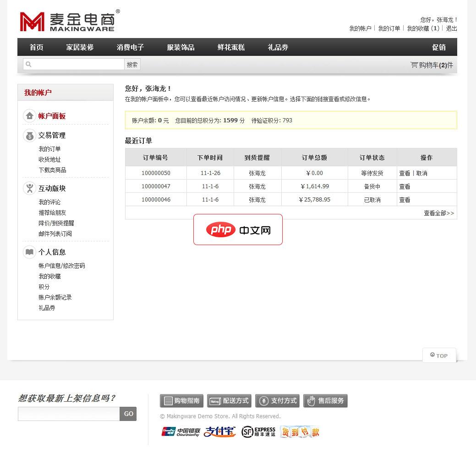Screen dimensions: 476x459
Task: Click the 麦金电商 Makingware logo
Action: click(x=66, y=21)
